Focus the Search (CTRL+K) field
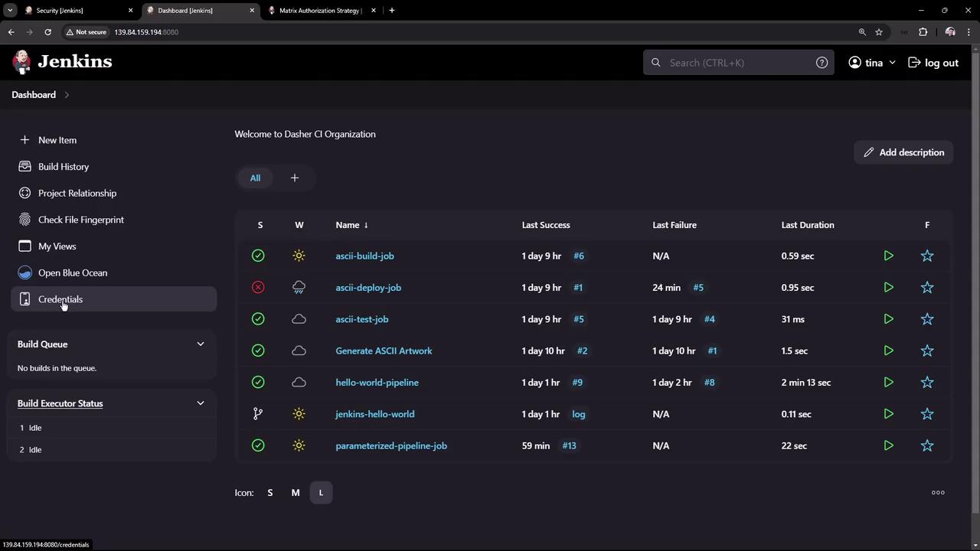This screenshot has height=551, width=980. (735, 63)
